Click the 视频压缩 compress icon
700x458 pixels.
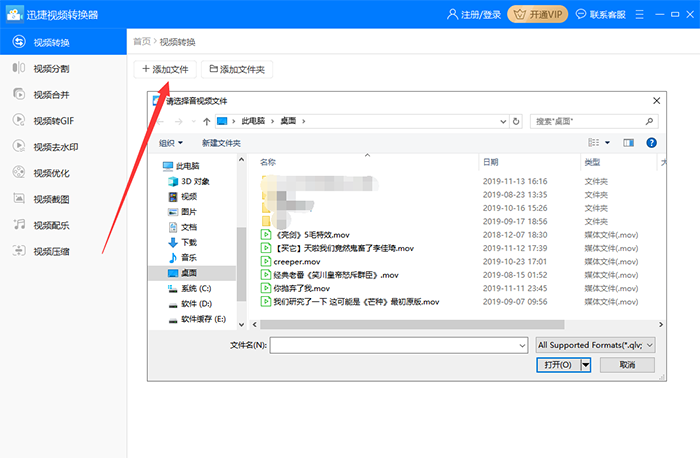point(19,250)
